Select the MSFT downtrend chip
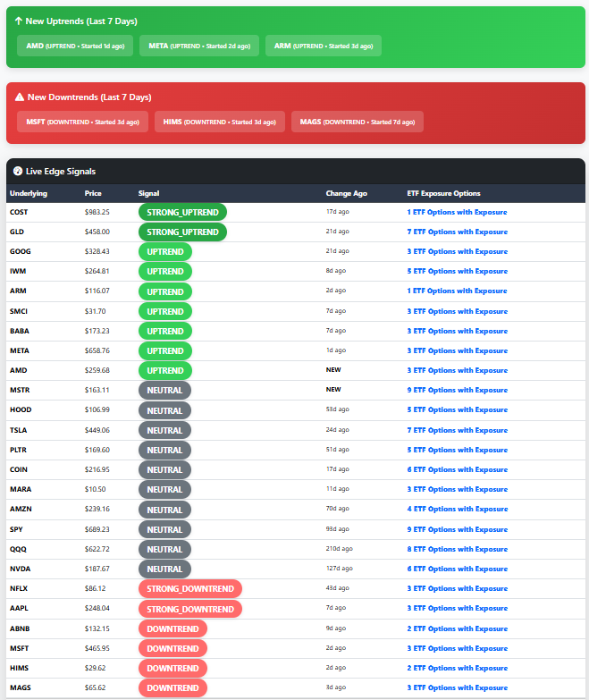Screen dimensions: 589x700 (x=82, y=122)
